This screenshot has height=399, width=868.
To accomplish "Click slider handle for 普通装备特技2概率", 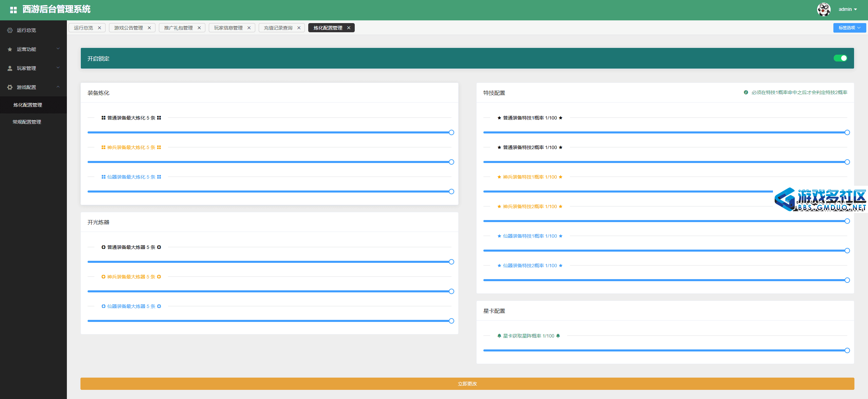I will 847,162.
